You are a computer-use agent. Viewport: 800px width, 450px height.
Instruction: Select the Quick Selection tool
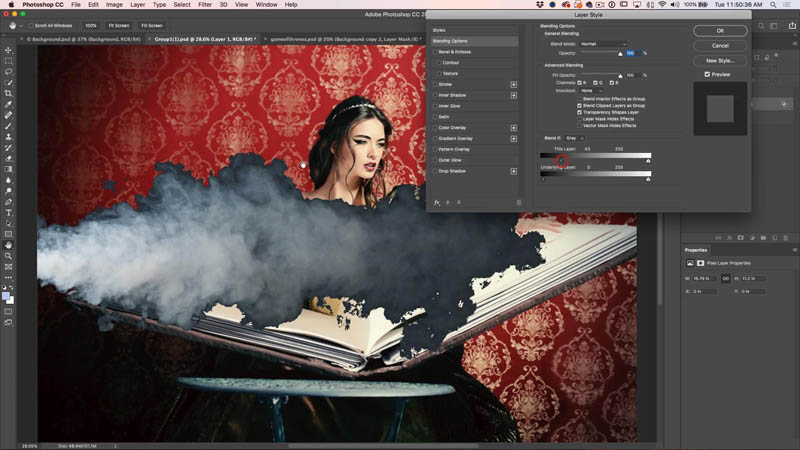8,83
